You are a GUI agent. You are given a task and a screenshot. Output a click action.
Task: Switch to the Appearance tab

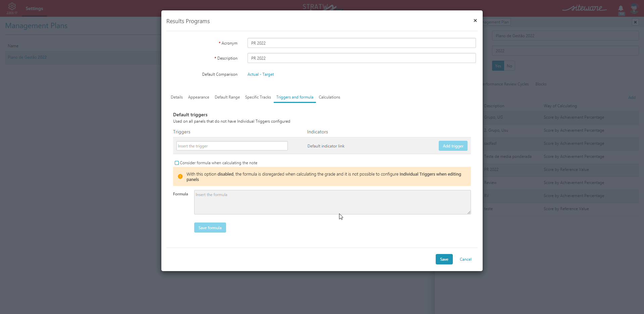199,97
